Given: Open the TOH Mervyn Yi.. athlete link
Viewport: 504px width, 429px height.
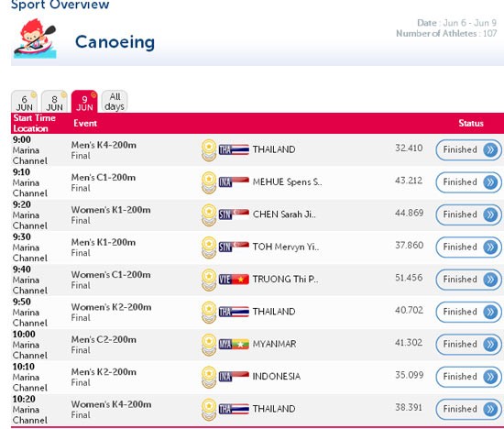Looking at the screenshot, I should pyautogui.click(x=286, y=247).
